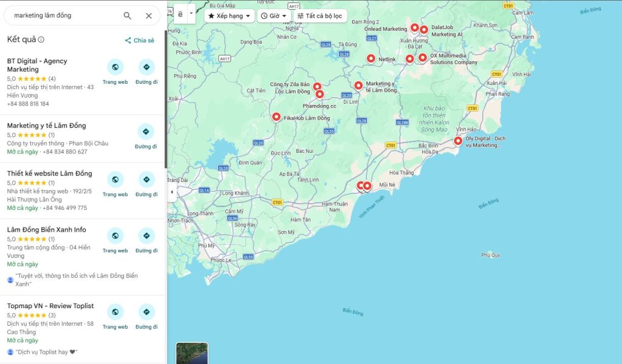Viewport: 622px width, 364px height.
Task: Open the Thiết kế website Lâm Đồng listing
Action: (x=50, y=173)
